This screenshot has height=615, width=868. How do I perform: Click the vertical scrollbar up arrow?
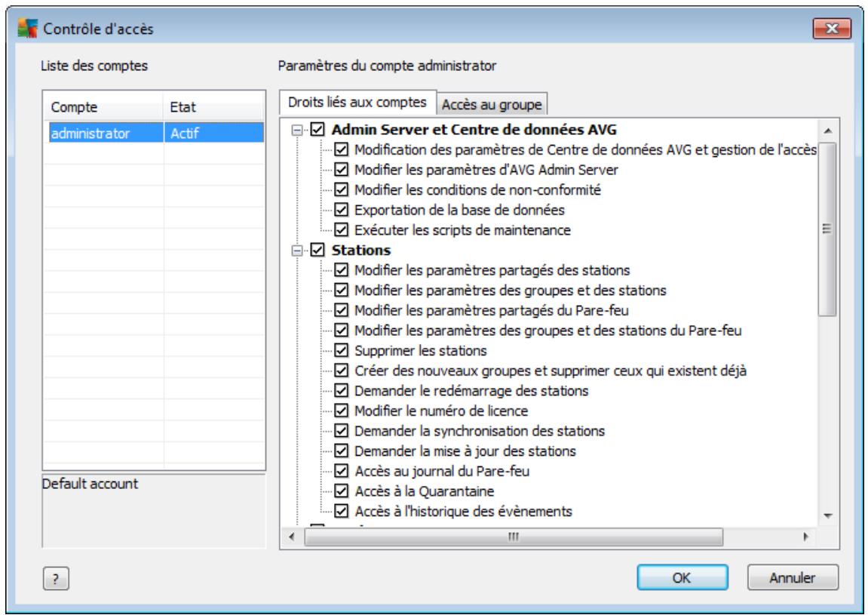(828, 131)
